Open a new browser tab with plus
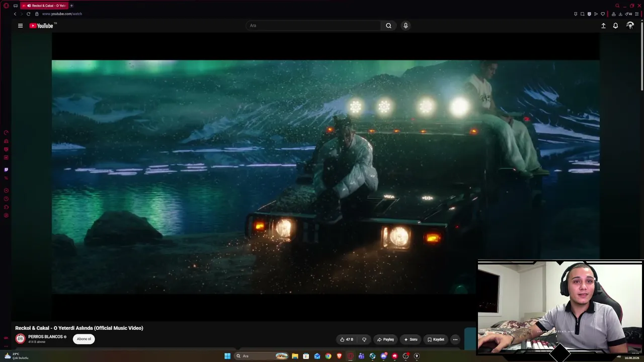Screen dimensions: 644x362 [71, 6]
